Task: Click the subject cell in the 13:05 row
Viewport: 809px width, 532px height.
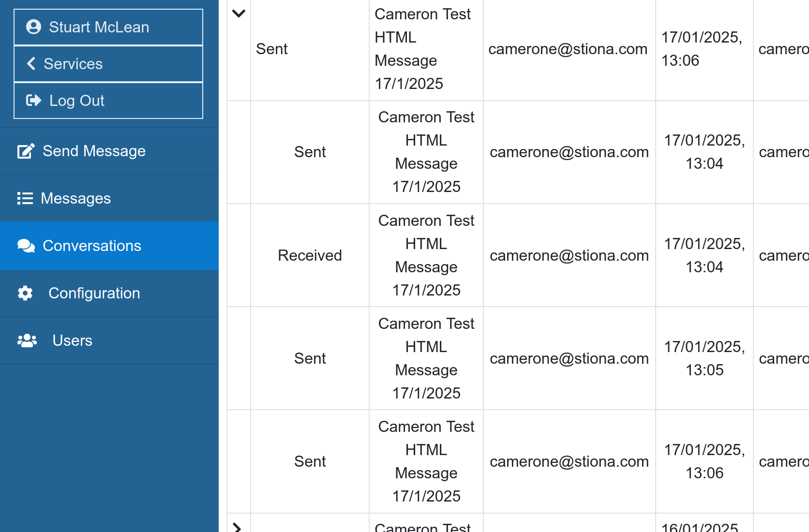Action: pyautogui.click(x=426, y=358)
